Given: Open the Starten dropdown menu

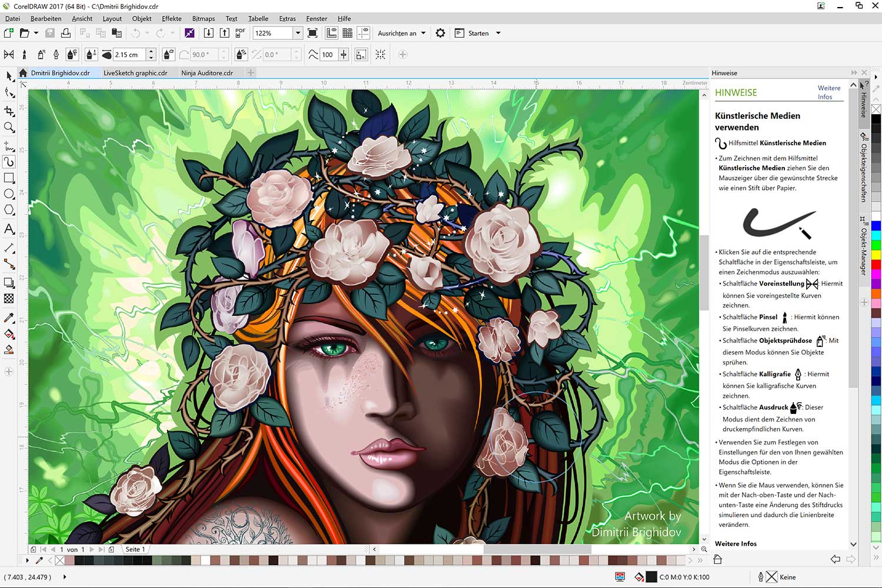Looking at the screenshot, I should 498,33.
